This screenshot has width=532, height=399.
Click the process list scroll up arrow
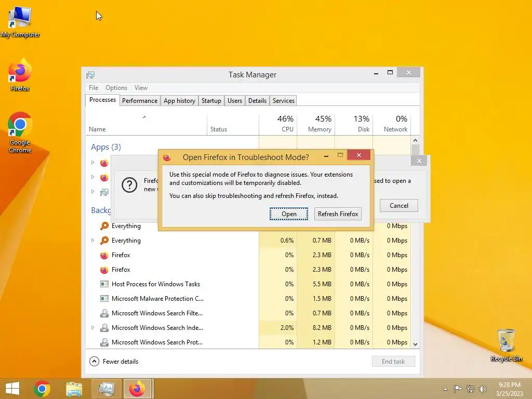(415, 140)
